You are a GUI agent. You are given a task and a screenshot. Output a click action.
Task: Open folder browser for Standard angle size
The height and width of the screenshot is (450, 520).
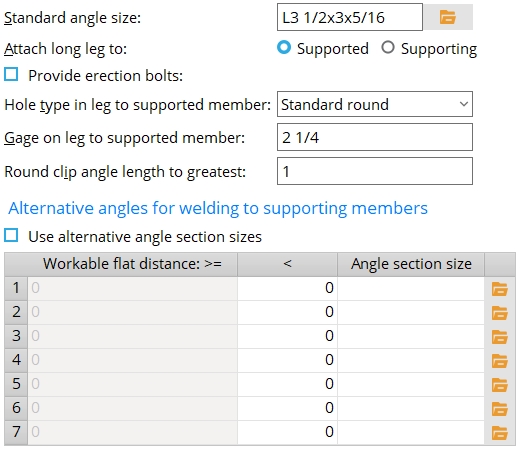pos(448,17)
